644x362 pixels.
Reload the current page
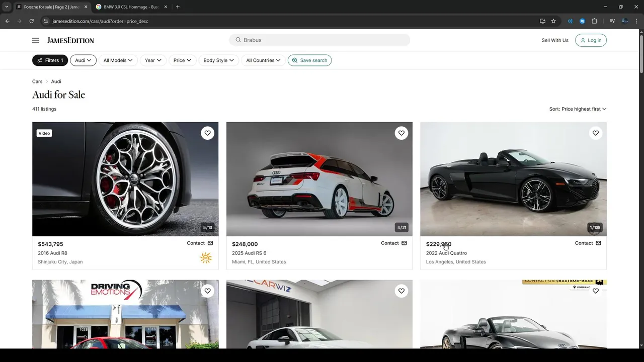[31, 21]
